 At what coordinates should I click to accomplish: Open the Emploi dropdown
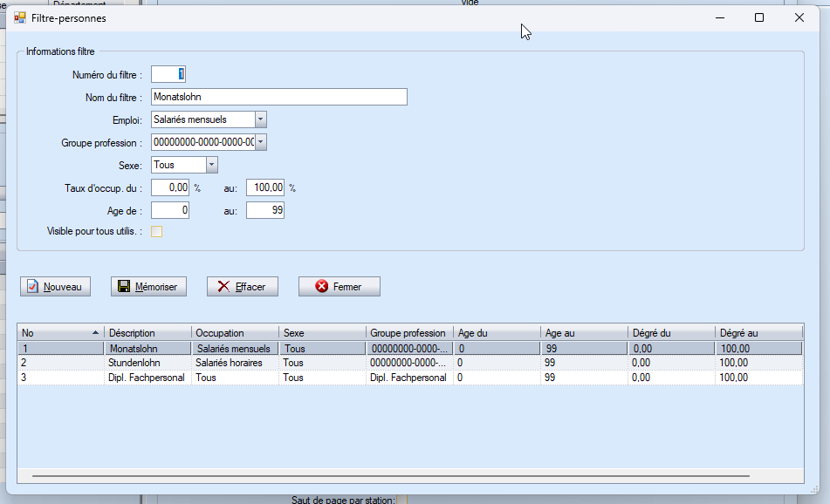pos(261,119)
